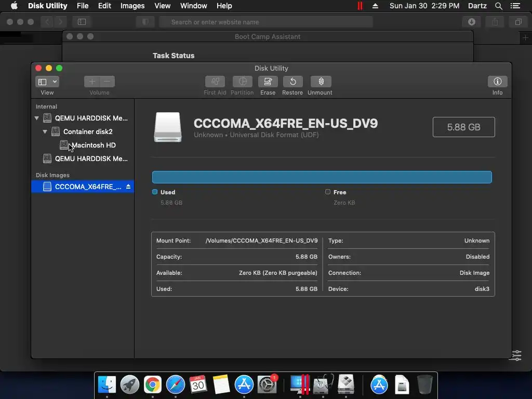Click Safari's address search field
This screenshot has height=399, width=532.
pos(266,22)
